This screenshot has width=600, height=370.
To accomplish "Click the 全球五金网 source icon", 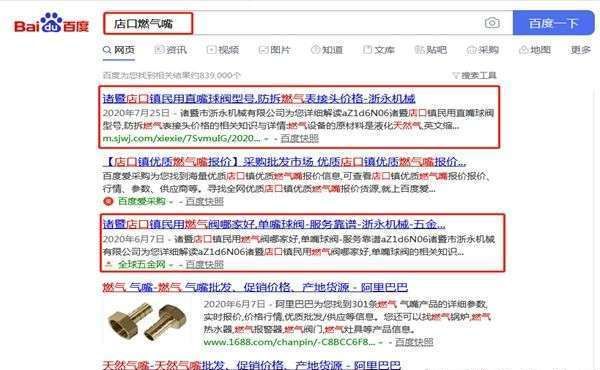I will 109,264.
